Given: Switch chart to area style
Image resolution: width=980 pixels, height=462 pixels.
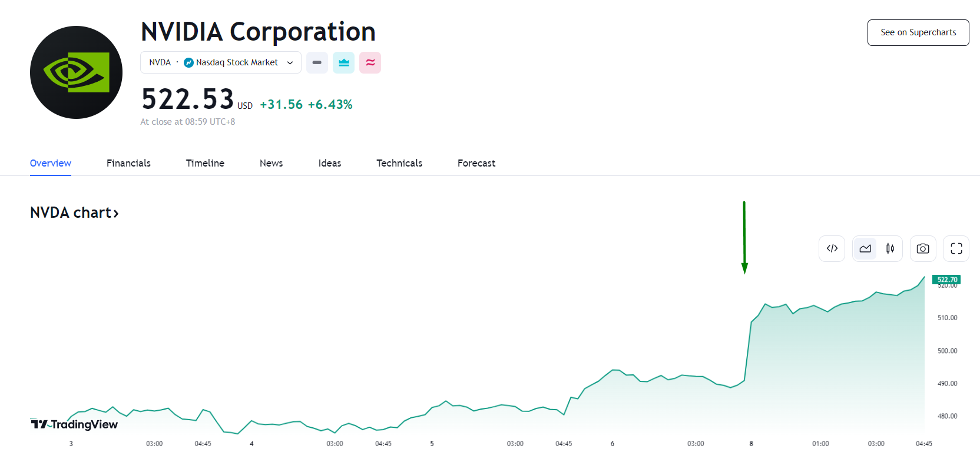Looking at the screenshot, I should (865, 248).
